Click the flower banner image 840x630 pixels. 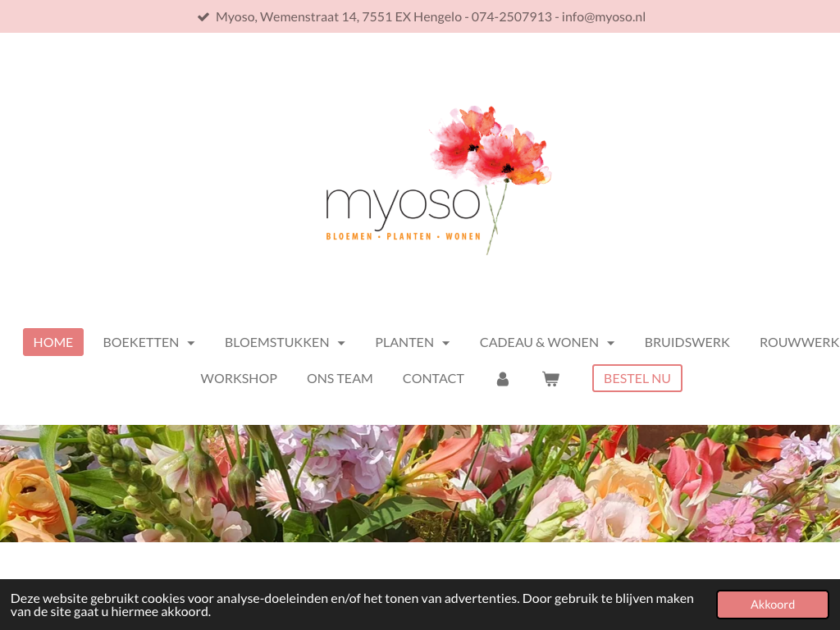420,483
